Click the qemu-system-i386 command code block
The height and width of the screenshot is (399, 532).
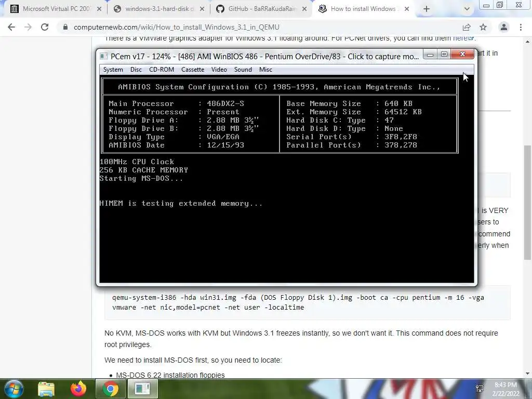tap(308, 302)
